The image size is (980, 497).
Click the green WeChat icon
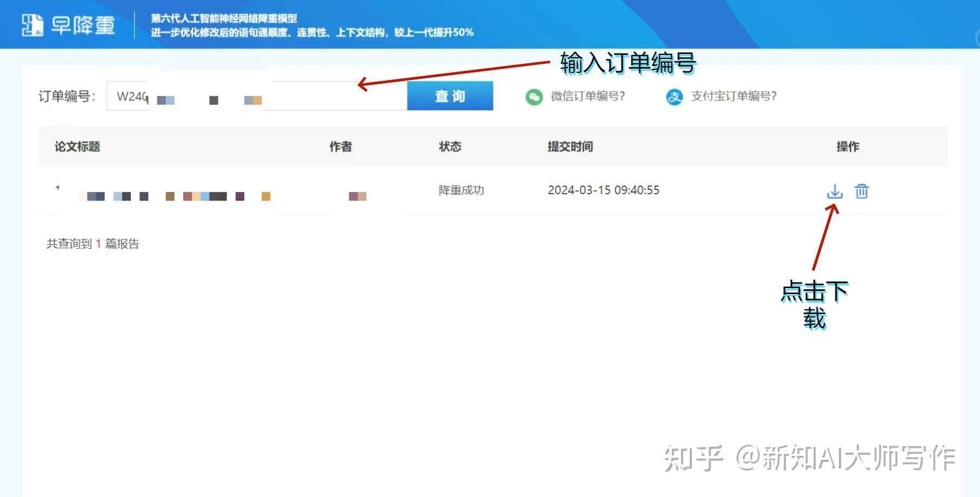click(534, 96)
